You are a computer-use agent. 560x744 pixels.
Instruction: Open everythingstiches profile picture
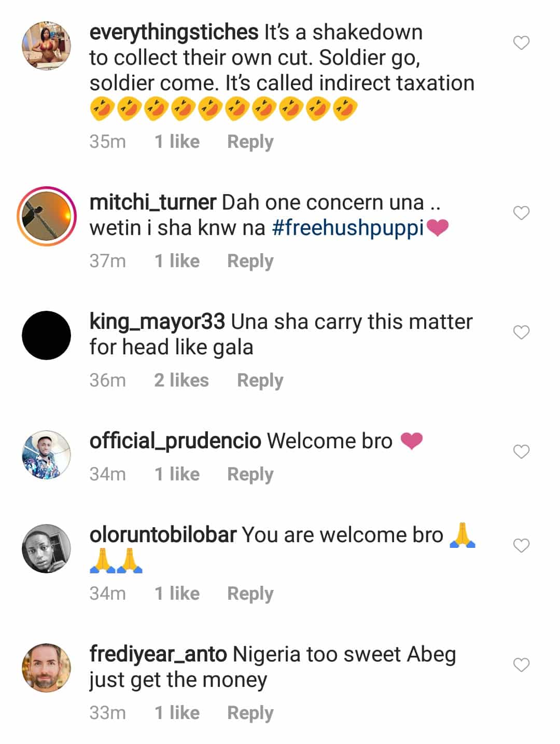click(46, 46)
